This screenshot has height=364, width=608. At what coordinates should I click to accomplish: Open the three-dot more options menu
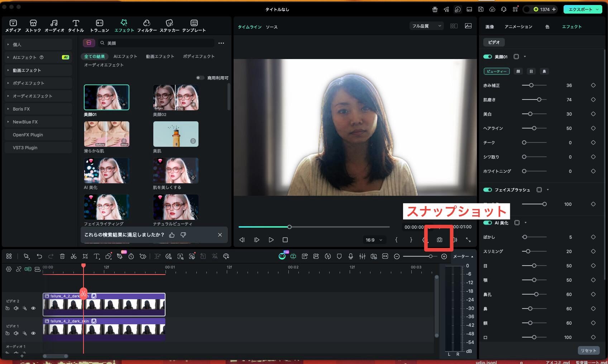221,43
